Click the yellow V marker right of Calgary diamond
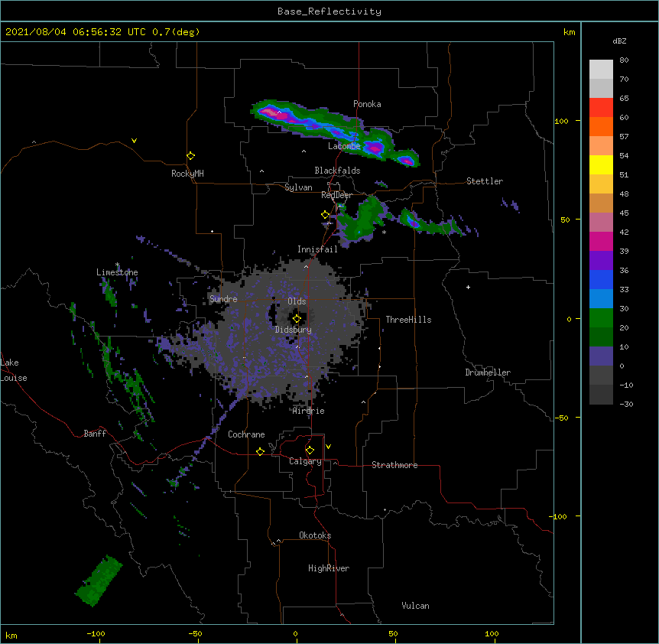Viewport: 659px width, 644px height. point(328,447)
